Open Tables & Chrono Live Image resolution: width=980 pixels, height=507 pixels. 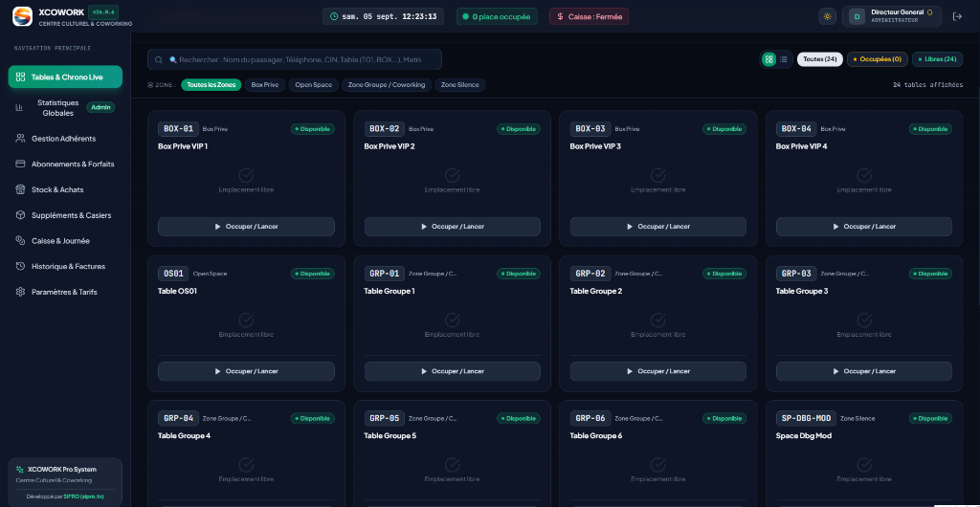click(x=65, y=77)
